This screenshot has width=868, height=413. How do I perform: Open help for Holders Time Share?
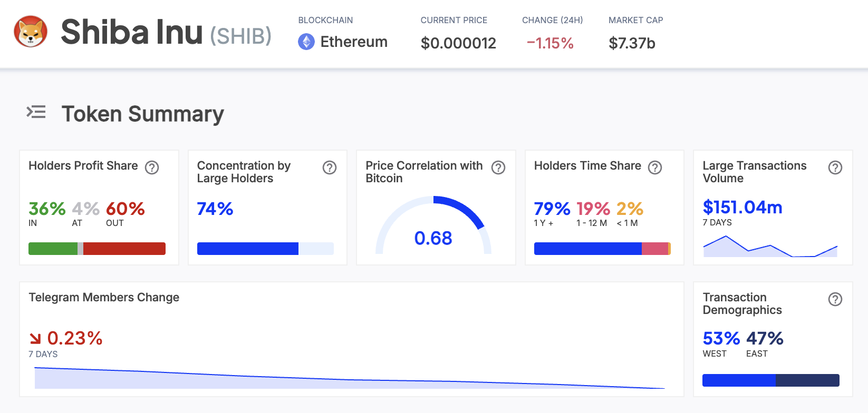pos(655,167)
